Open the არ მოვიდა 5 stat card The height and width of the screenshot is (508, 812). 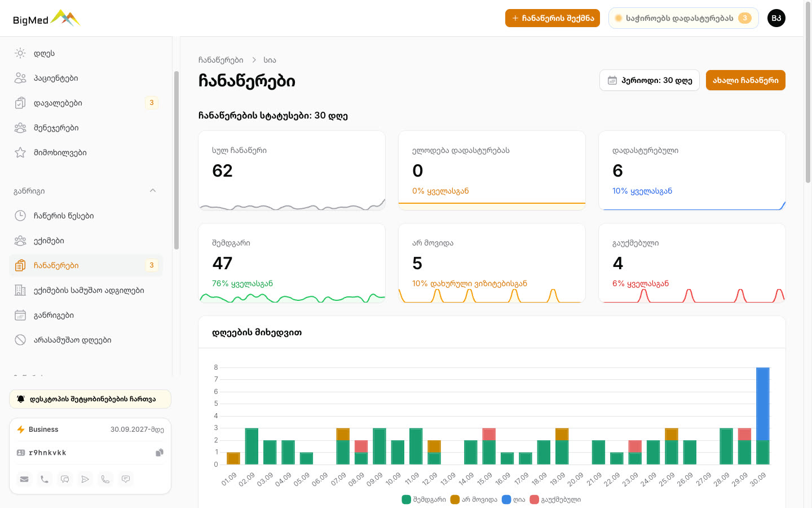pos(492,263)
